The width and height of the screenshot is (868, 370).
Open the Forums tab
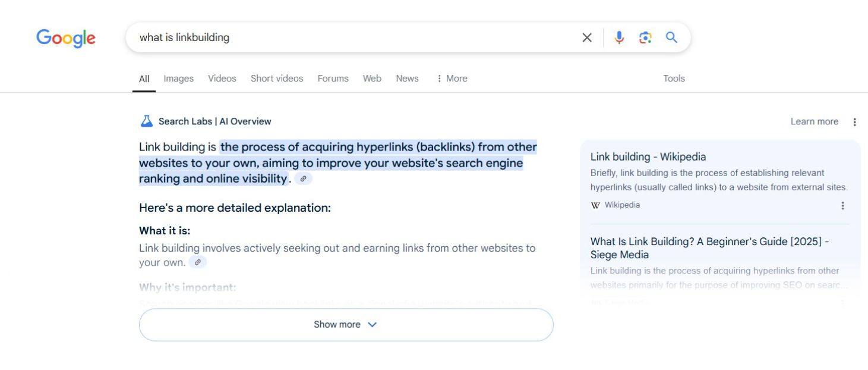[x=333, y=79]
